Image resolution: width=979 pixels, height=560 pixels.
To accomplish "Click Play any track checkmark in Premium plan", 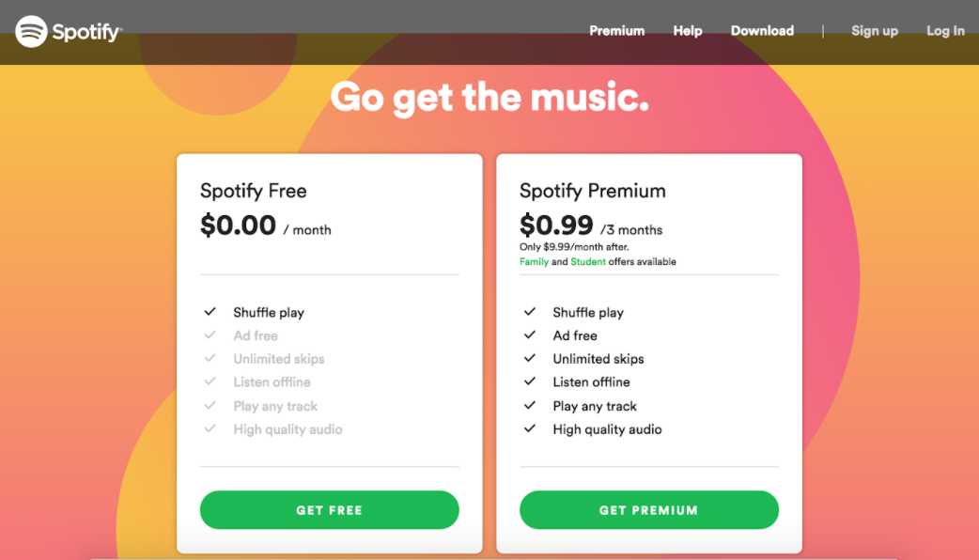I will tap(530, 406).
